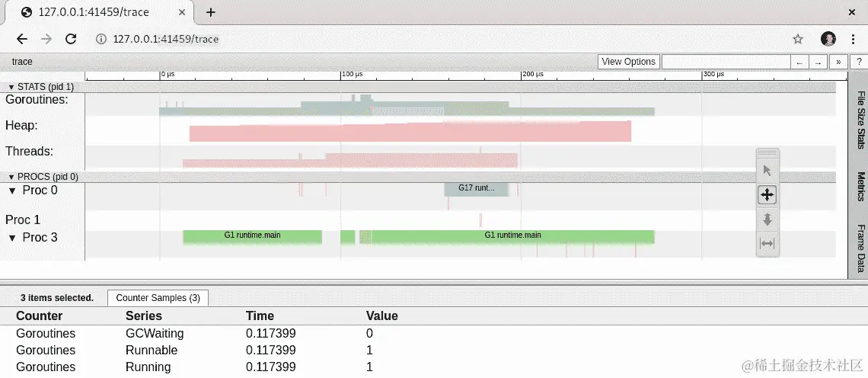Switch to the Counter Samples (3) tab
The width and height of the screenshot is (868, 378).
[158, 298]
